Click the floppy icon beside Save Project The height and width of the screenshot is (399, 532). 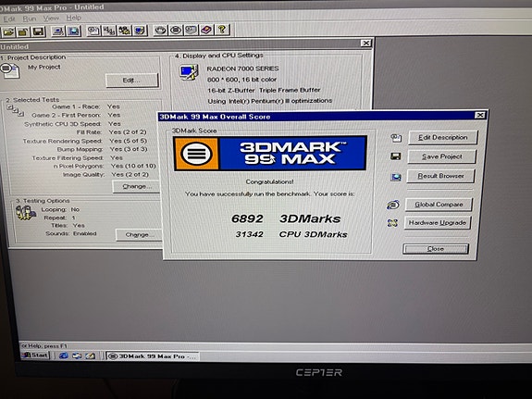tap(396, 156)
